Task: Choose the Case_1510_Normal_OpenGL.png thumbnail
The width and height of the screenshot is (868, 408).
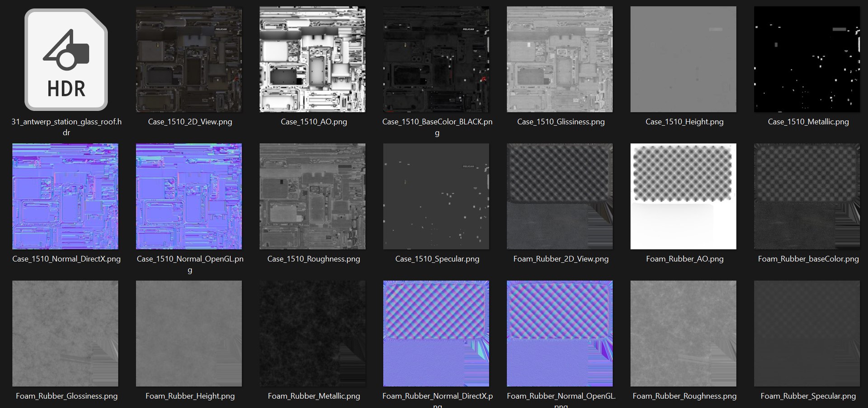Action: tap(189, 196)
